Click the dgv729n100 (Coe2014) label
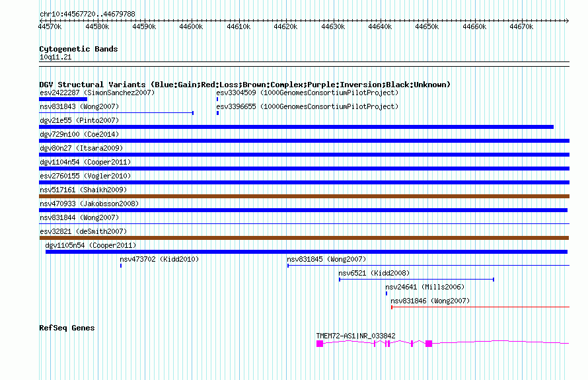The width and height of the screenshot is (588, 380). pyautogui.click(x=79, y=134)
